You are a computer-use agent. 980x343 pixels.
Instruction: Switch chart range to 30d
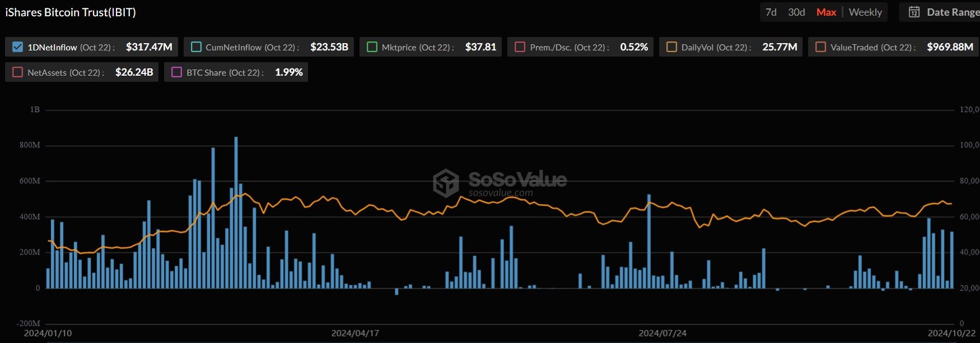796,12
